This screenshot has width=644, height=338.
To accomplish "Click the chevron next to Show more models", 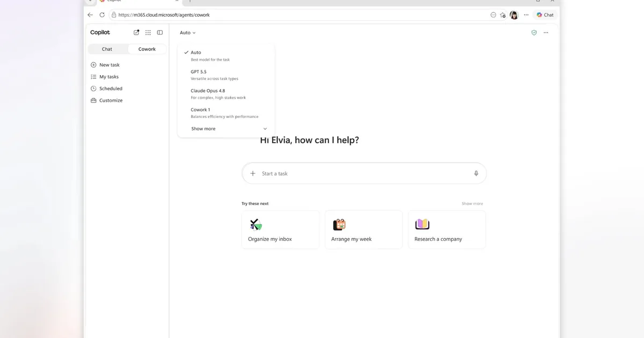I will pyautogui.click(x=265, y=129).
